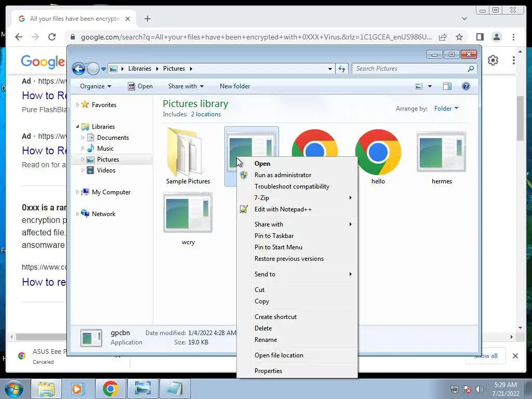Click Chrome back navigation arrow
Image resolution: width=532 pixels, height=399 pixels.
click(x=19, y=37)
